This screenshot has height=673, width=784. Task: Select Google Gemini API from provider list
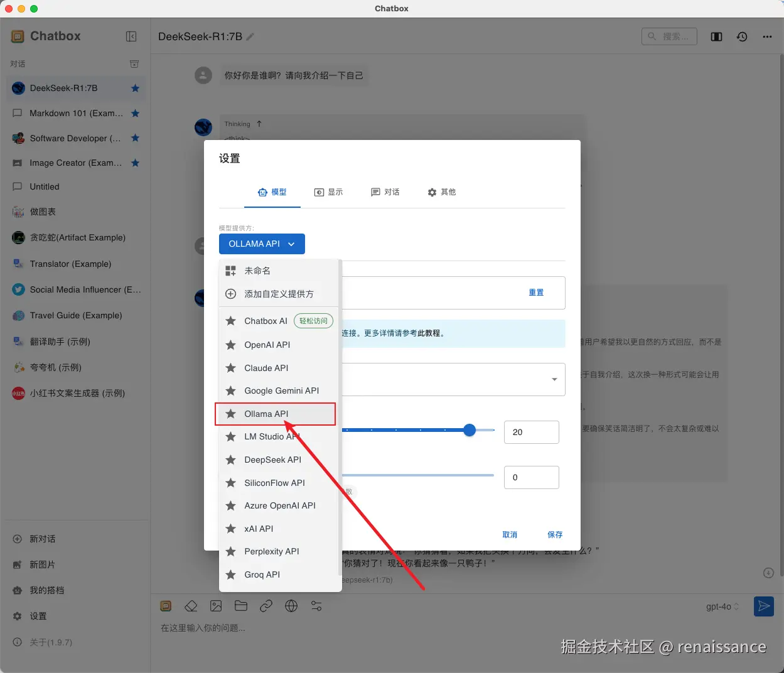pos(279,390)
